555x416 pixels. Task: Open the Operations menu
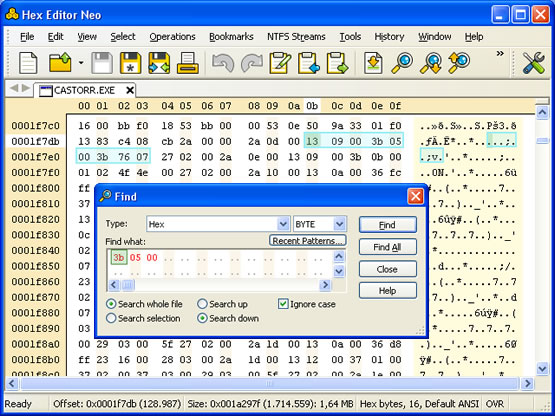[172, 36]
